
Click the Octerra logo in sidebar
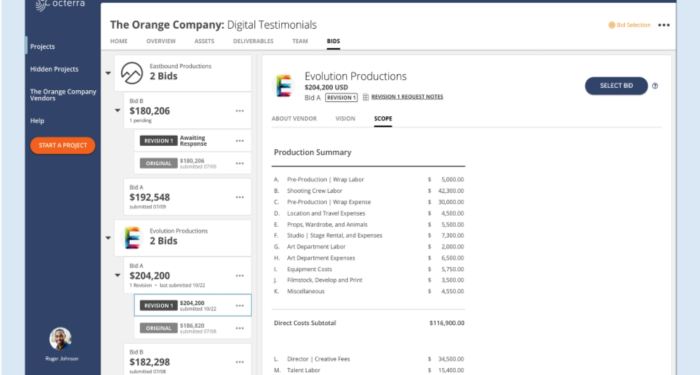(x=60, y=5)
